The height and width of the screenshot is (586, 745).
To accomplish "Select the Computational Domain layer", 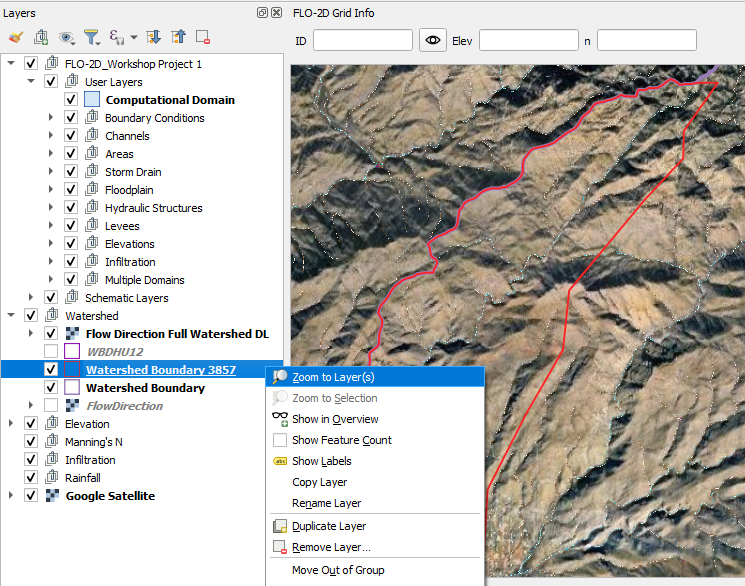I will (x=170, y=100).
